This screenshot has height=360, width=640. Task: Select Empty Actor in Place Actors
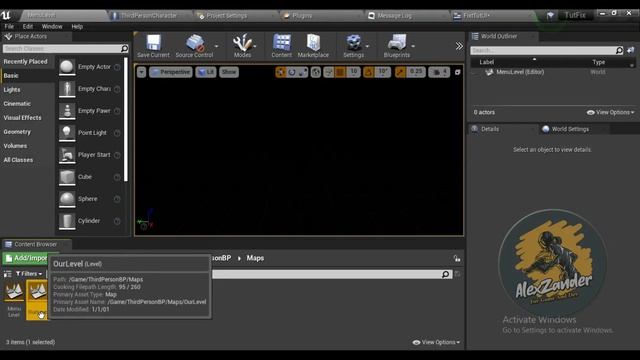[x=90, y=67]
